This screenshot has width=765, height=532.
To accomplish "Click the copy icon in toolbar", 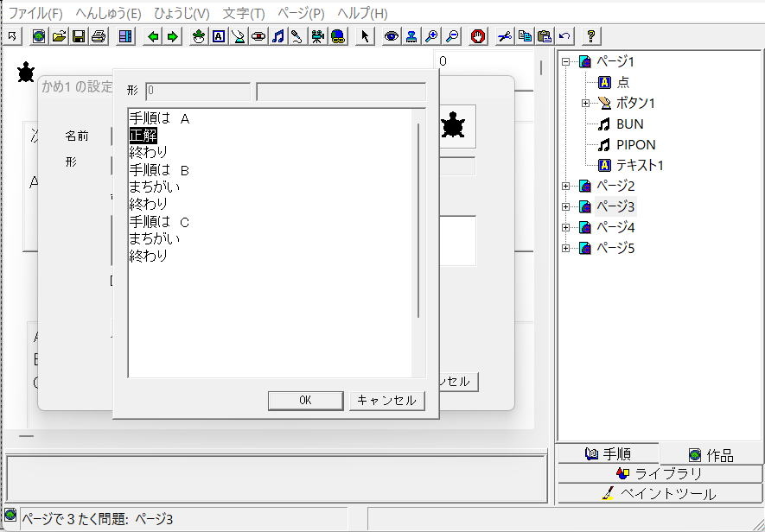I will [x=525, y=36].
